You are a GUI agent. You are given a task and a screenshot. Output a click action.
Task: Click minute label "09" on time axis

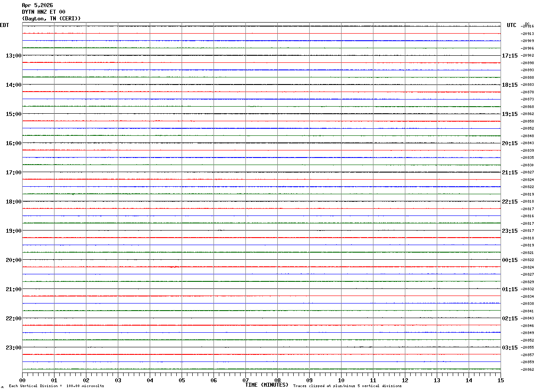[x=310, y=380]
